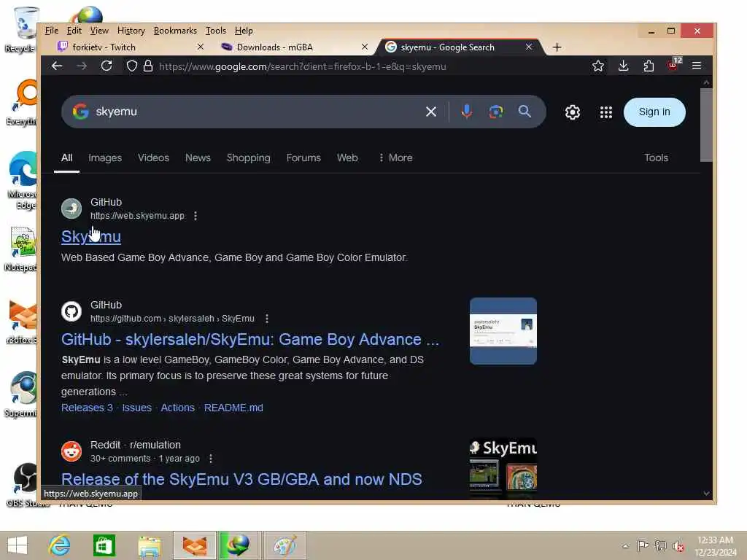This screenshot has height=560, width=747.
Task: Open the README.md sitelink
Action: click(233, 408)
